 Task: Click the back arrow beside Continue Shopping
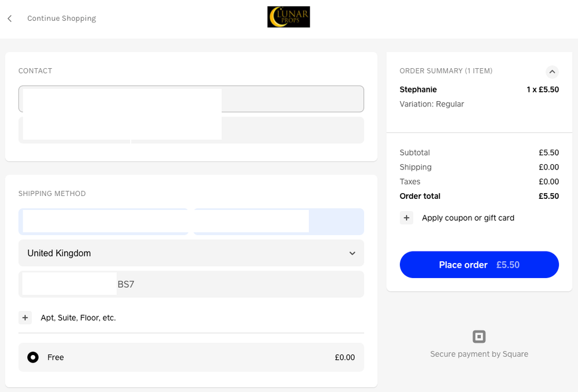coord(10,19)
